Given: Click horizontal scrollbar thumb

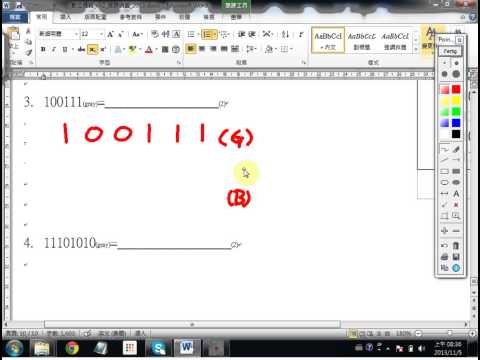Looking at the screenshot, I should (x=192, y=324).
